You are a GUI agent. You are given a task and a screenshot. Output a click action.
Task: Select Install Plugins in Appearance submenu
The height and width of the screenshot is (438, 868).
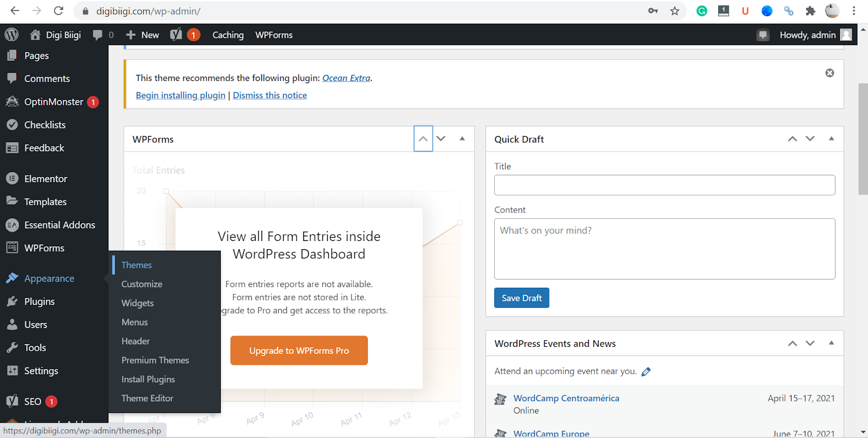point(148,379)
